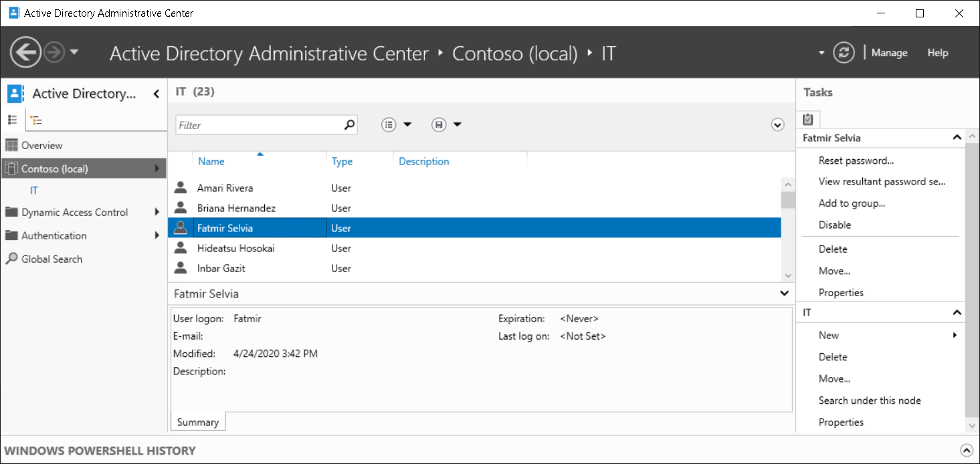
Task: Collapse the IT tasks section
Action: (957, 312)
